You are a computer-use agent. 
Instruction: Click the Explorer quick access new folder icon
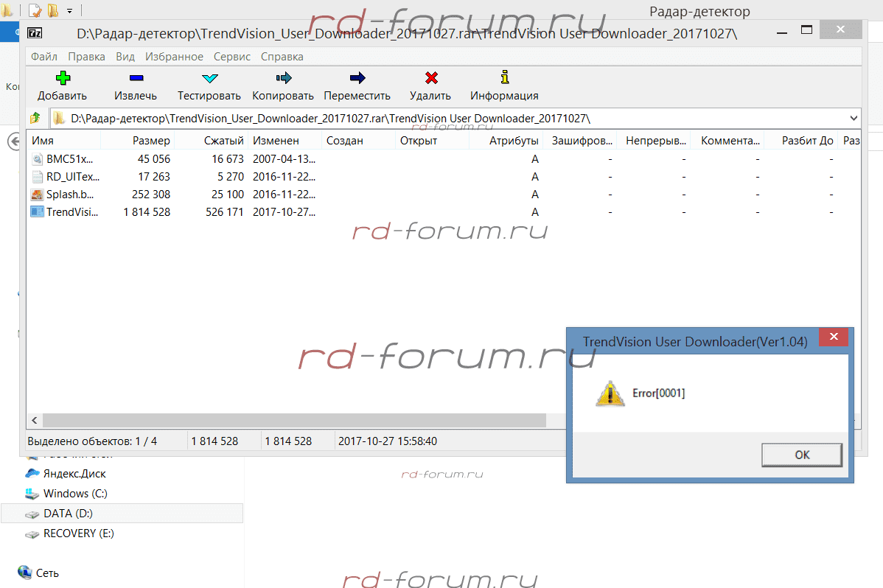pyautogui.click(x=53, y=10)
